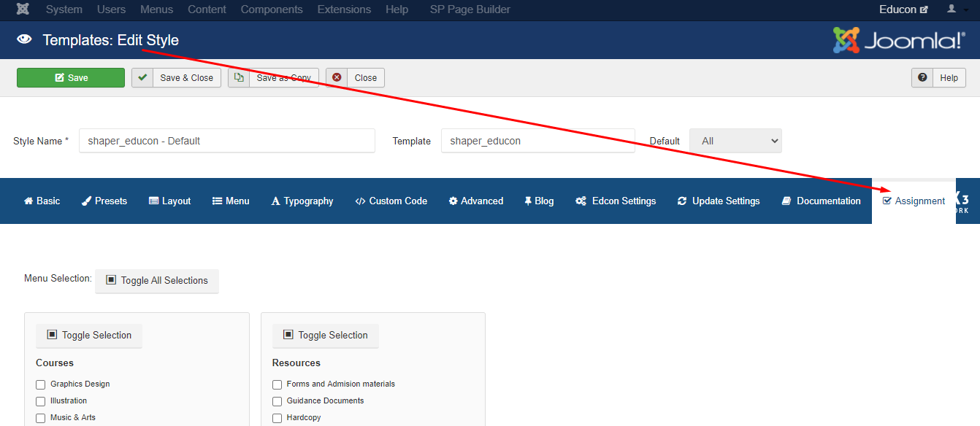Click the Joomla logo icon in top menu
Screen dimensions: 980x426
(x=23, y=9)
